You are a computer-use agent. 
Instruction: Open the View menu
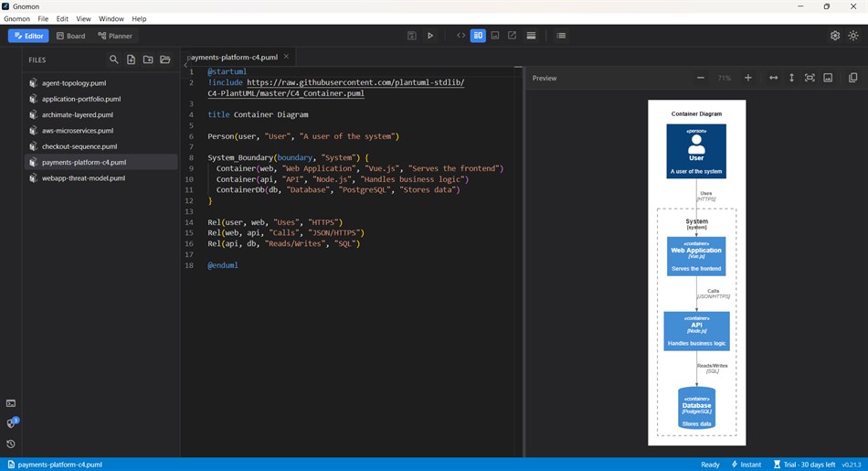(x=83, y=19)
